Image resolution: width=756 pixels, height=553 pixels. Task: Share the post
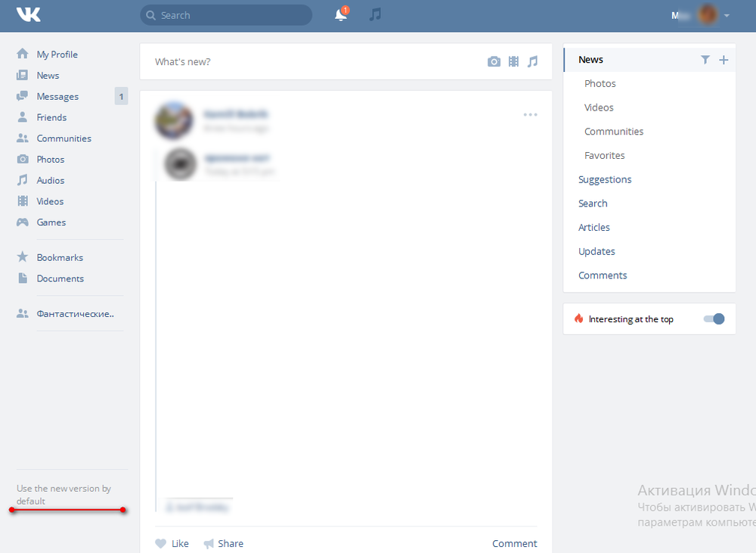pyautogui.click(x=224, y=543)
